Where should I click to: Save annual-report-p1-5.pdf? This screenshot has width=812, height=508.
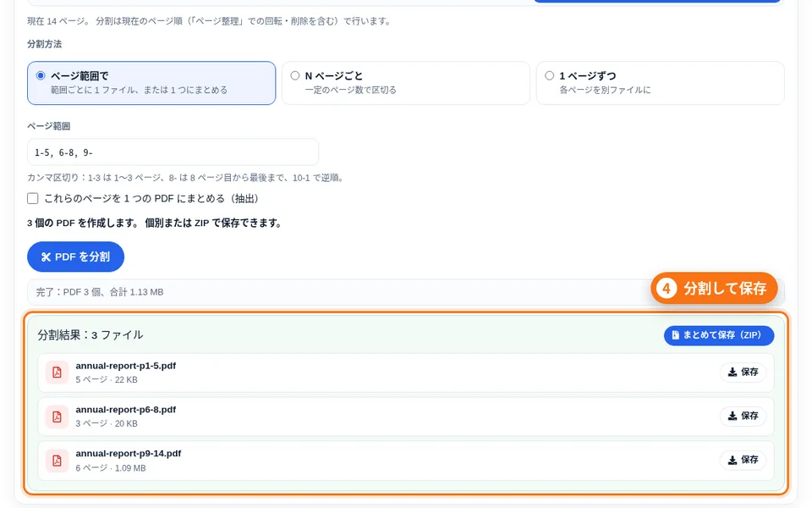[743, 373]
